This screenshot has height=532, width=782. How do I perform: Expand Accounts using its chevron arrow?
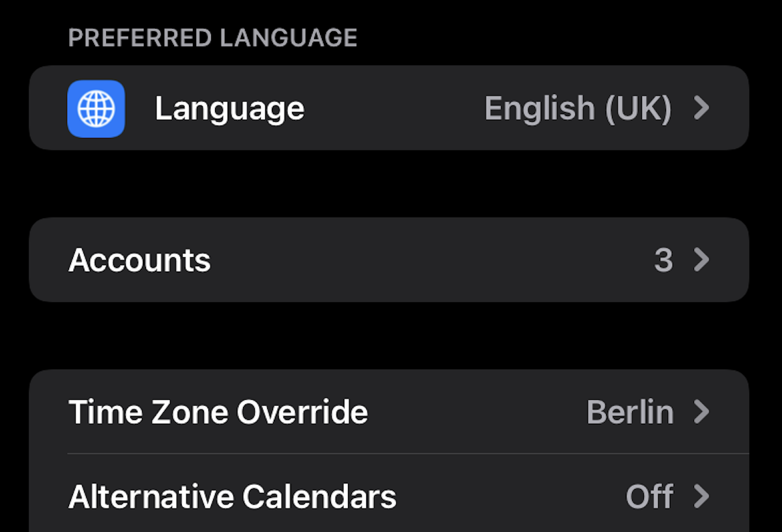click(x=701, y=260)
